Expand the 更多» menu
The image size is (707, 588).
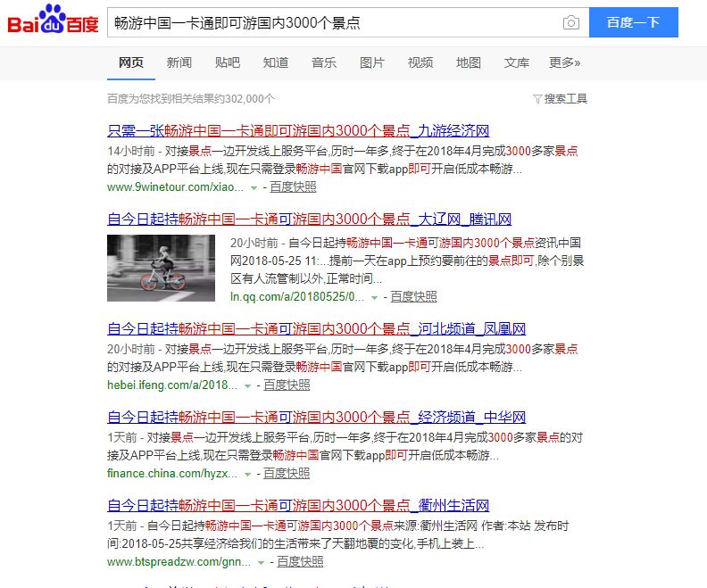click(x=564, y=62)
